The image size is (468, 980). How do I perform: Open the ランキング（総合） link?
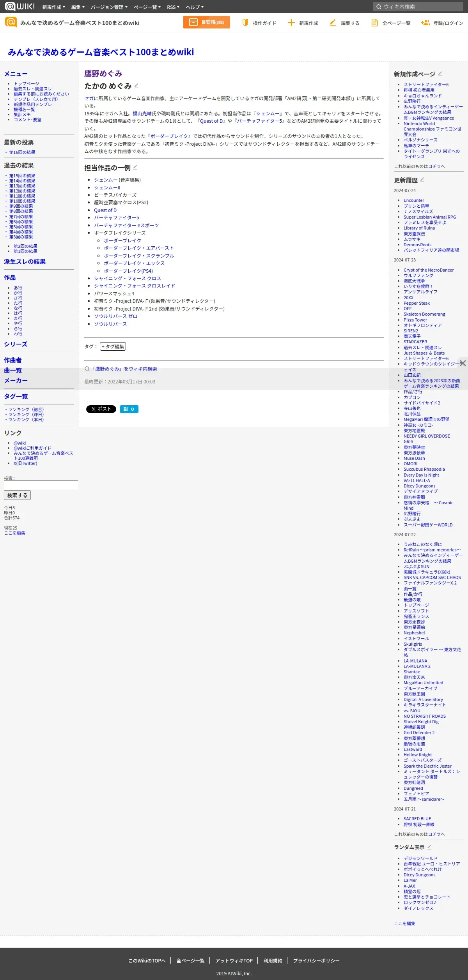coord(26,410)
